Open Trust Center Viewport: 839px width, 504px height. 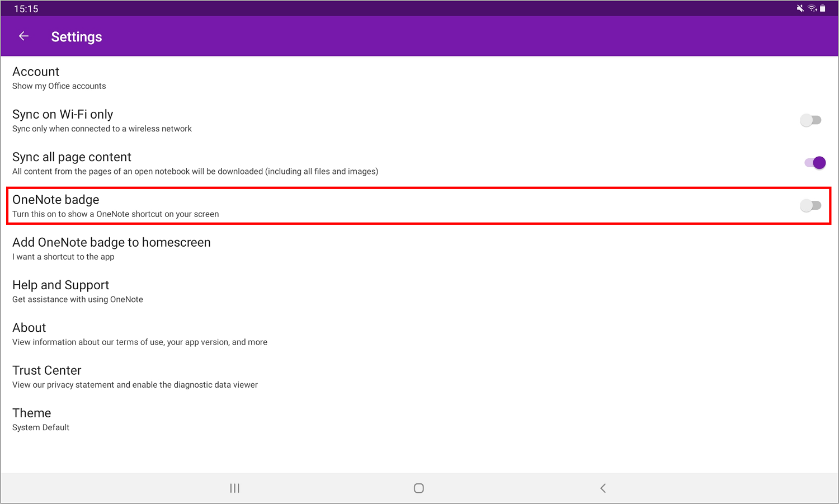click(419, 376)
